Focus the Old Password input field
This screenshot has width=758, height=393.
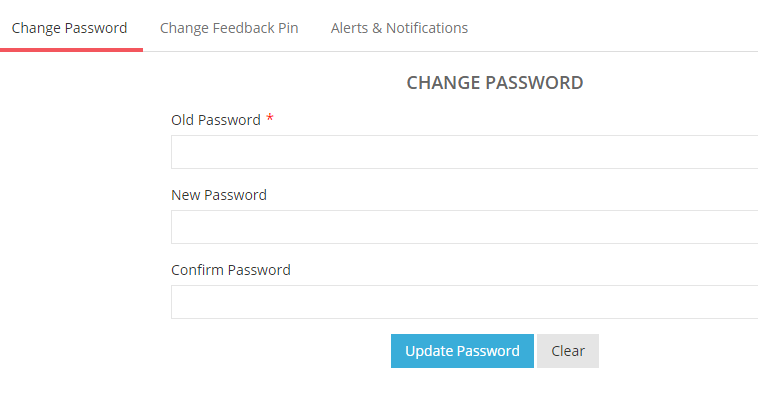click(x=465, y=152)
